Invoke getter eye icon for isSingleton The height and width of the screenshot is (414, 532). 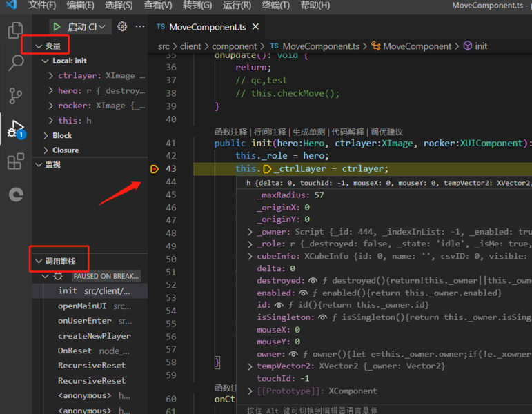tap(322, 317)
